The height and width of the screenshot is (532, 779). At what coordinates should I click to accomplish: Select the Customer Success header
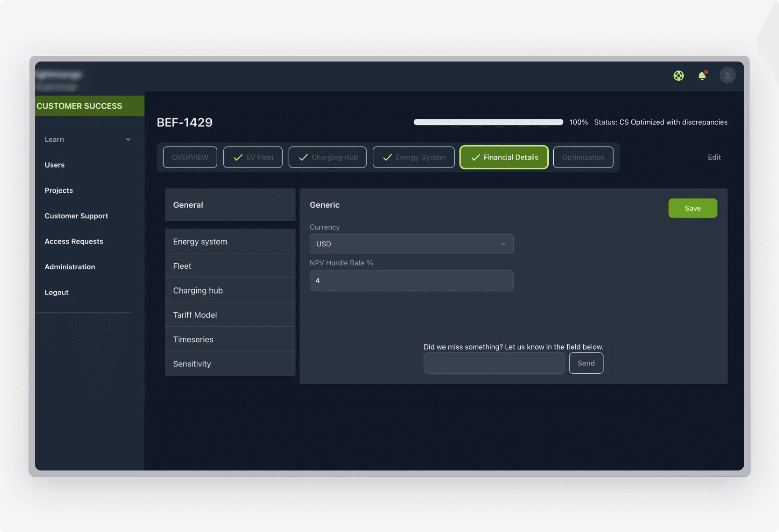coord(90,106)
